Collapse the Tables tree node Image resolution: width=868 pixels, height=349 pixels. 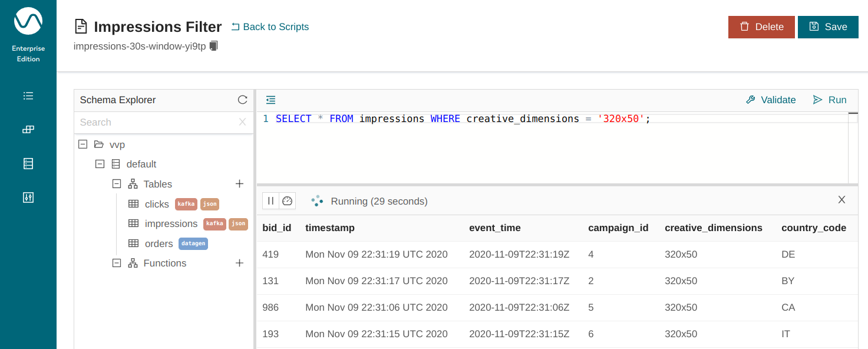117,184
